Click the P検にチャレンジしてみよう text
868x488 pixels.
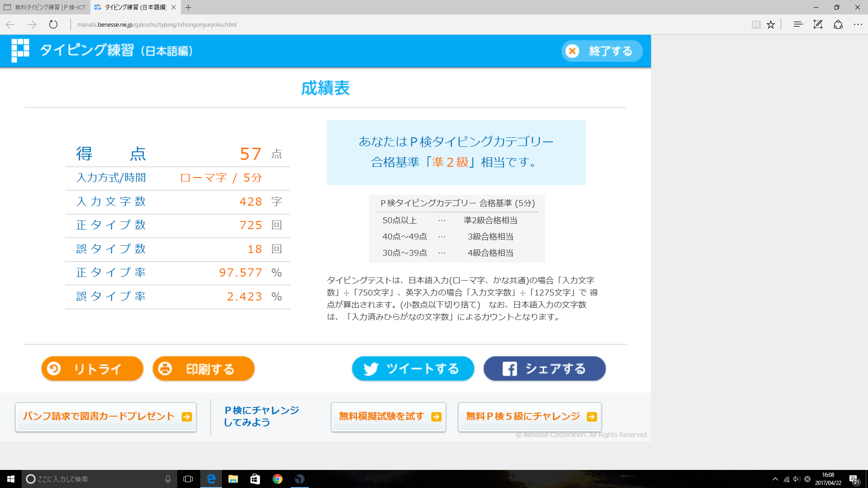pyautogui.click(x=261, y=416)
